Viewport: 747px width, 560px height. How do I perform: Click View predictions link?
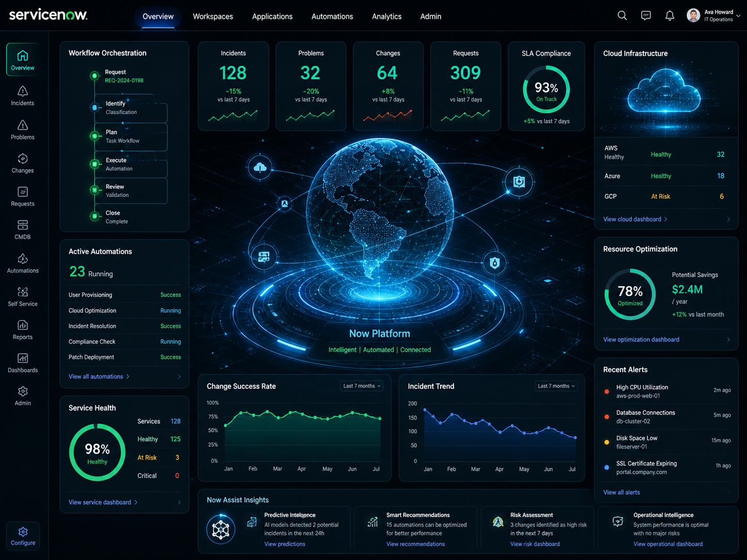pos(285,544)
